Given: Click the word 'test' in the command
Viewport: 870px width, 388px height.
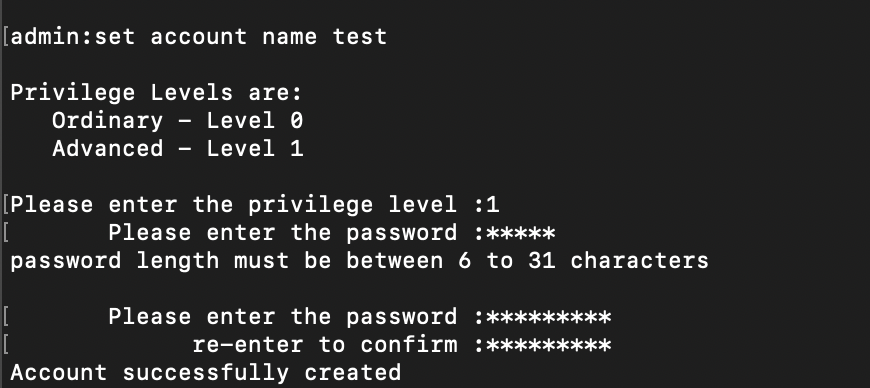Looking at the screenshot, I should point(360,37).
